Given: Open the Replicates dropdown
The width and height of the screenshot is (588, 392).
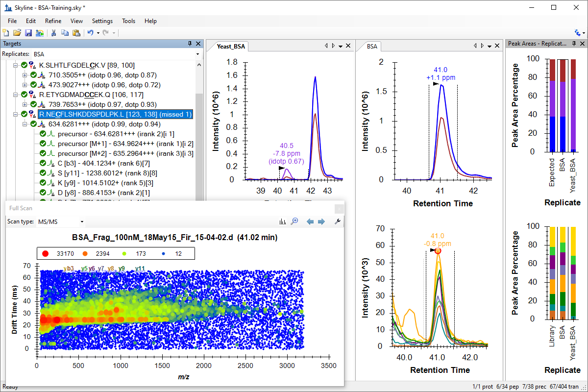Looking at the screenshot, I should pos(197,54).
